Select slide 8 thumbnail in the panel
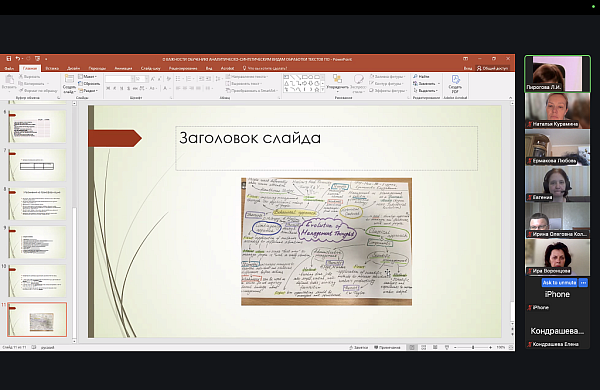The height and width of the screenshot is (390, 600). point(37,204)
